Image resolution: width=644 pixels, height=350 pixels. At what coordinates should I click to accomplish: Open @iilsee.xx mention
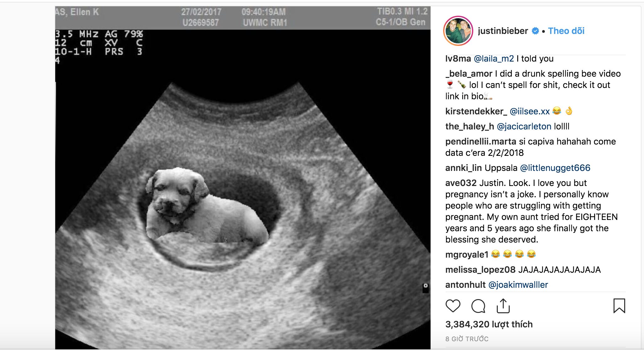click(530, 111)
